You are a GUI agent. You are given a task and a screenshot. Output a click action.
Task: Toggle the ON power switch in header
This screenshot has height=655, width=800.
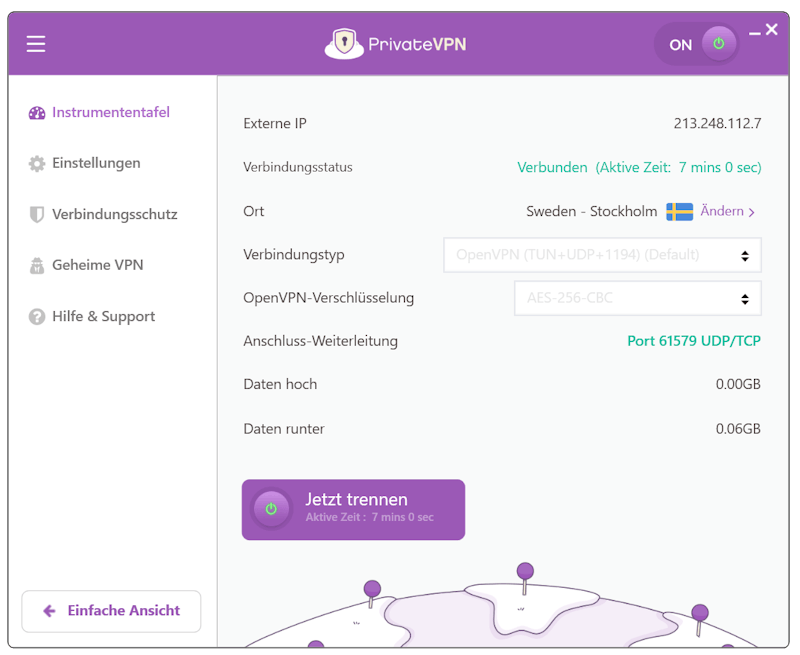click(697, 44)
